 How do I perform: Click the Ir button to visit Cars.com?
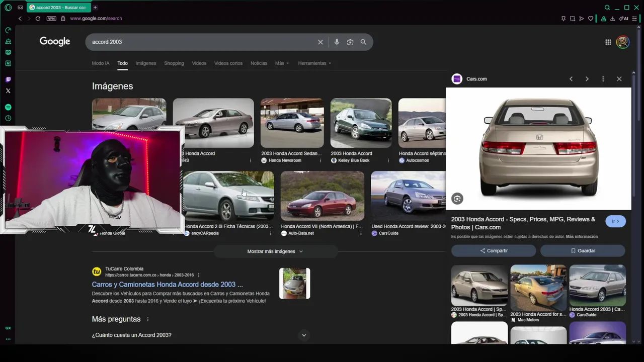[615, 221]
